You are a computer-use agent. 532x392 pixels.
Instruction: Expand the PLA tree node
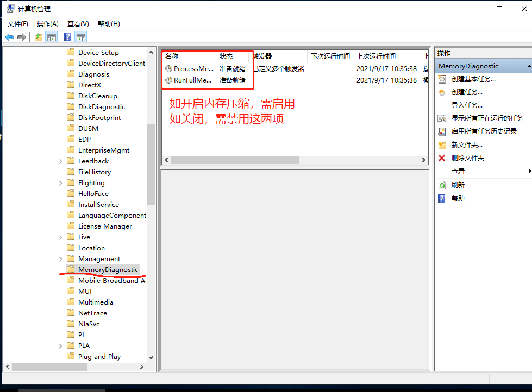click(x=60, y=346)
